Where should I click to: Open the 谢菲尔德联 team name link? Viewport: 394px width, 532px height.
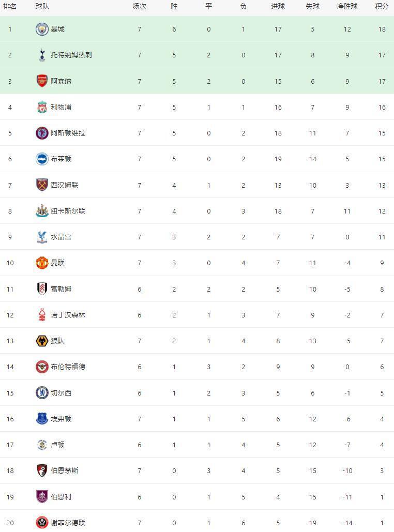click(68, 523)
